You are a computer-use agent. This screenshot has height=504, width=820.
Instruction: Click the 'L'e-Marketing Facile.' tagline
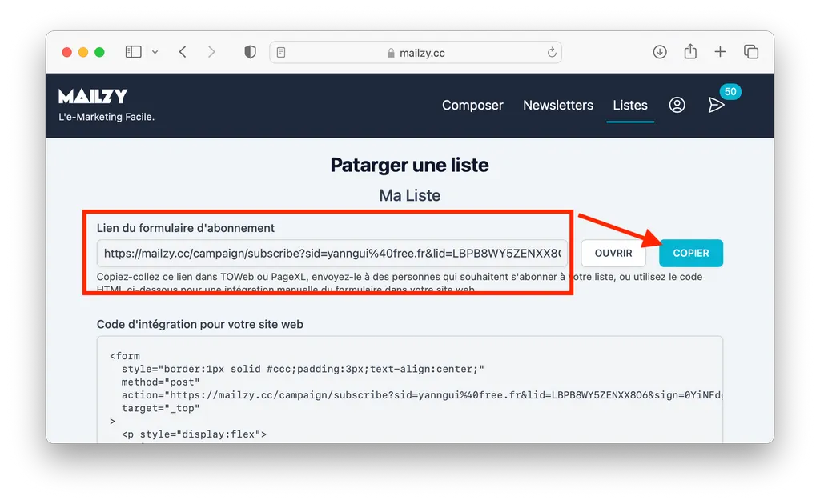[107, 117]
